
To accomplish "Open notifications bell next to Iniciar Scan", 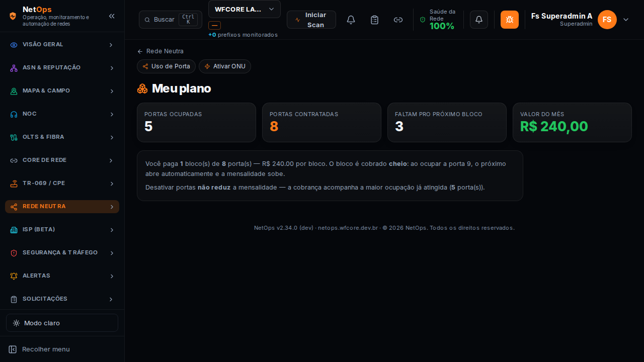I will pos(351,20).
